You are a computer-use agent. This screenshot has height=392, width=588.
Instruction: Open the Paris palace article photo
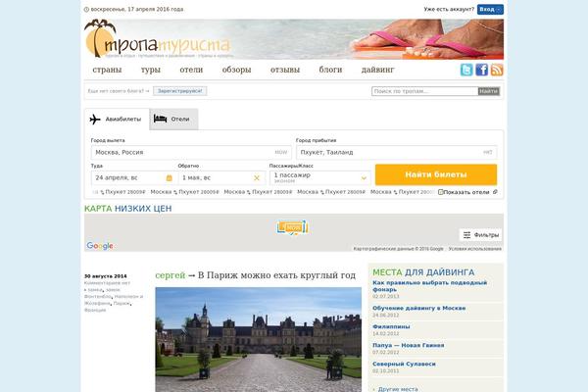pos(259,340)
